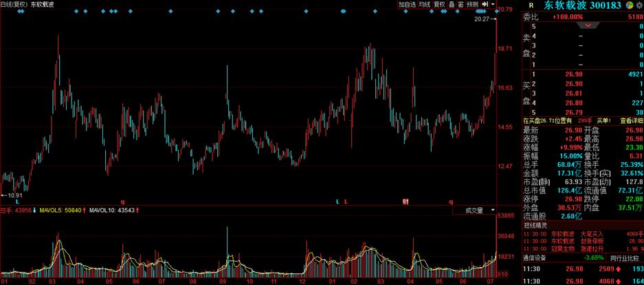Select the 预测 forecast toolbar item
The image size is (644, 285).
pyautogui.click(x=472, y=4)
